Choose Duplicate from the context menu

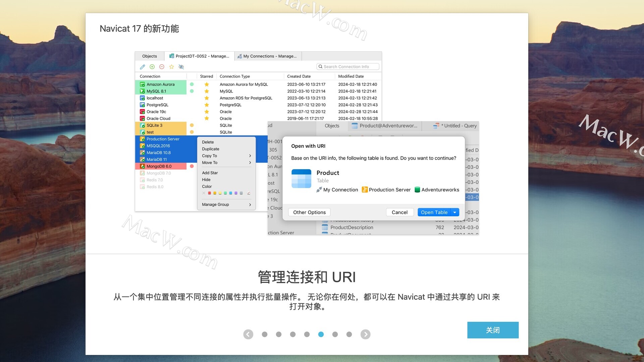click(211, 149)
